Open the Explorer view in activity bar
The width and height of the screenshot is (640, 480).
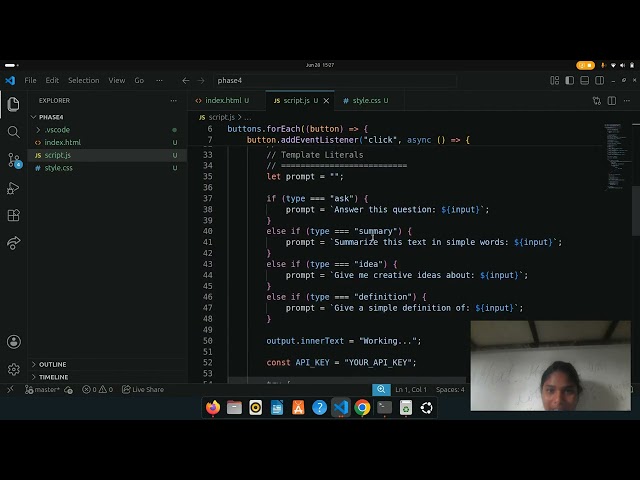point(13,104)
